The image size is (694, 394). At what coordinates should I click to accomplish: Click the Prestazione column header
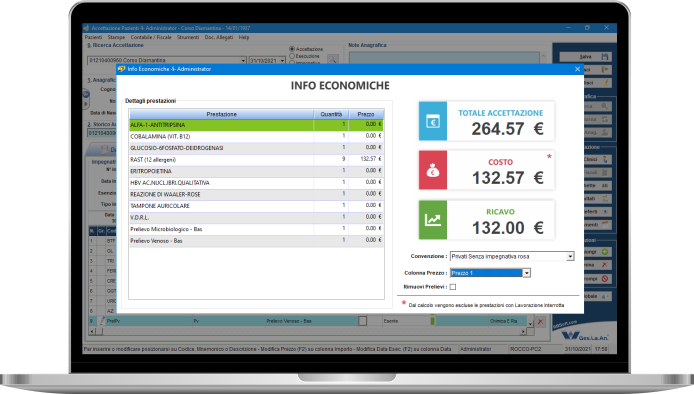coord(221,114)
